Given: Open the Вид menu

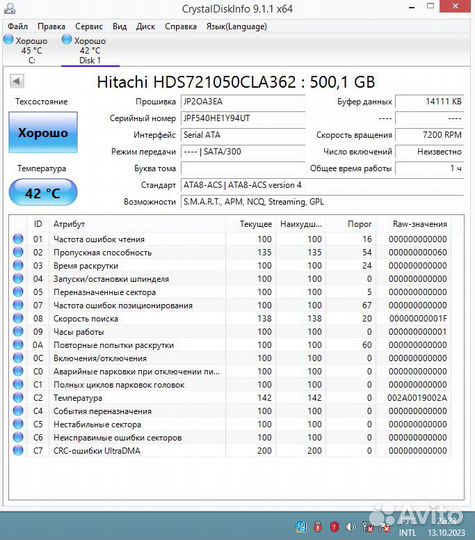Looking at the screenshot, I should [120, 27].
